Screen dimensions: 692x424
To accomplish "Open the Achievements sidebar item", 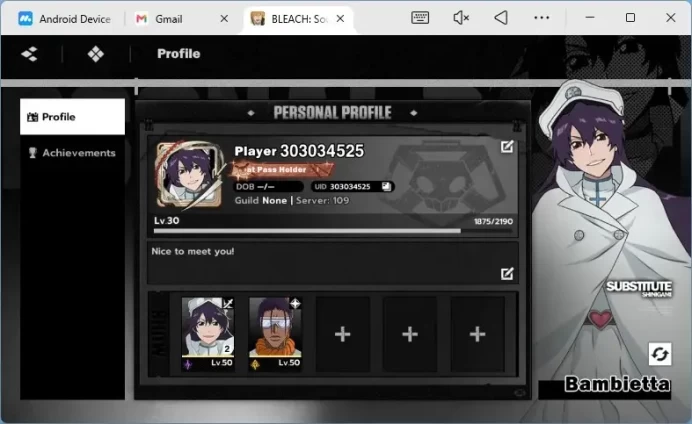I will point(72,153).
